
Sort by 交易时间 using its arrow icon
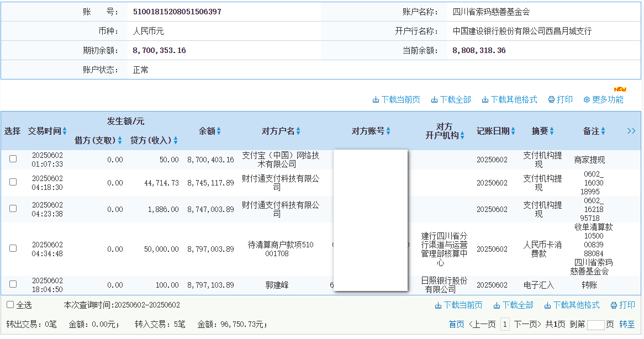point(65,131)
